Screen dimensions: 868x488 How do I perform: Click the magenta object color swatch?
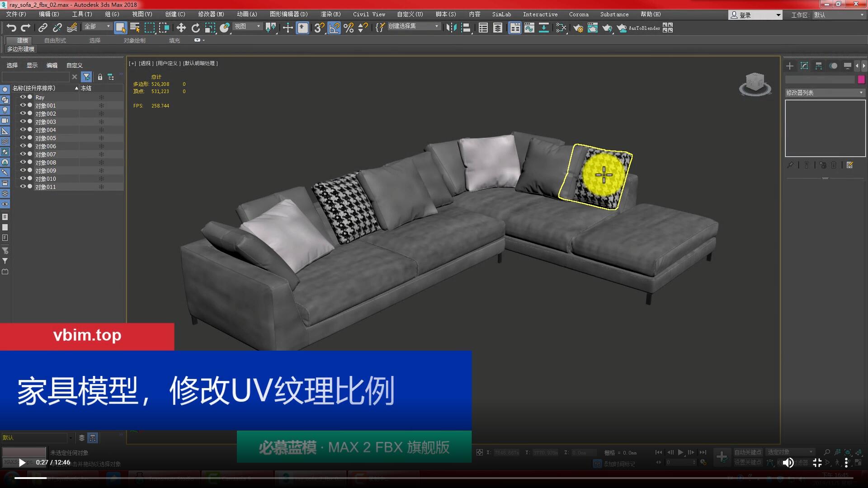pyautogui.click(x=861, y=80)
